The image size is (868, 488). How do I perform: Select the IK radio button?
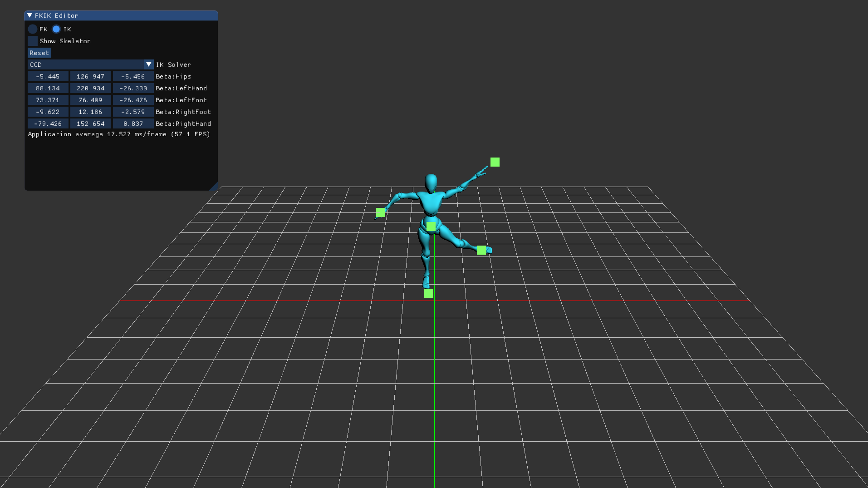pos(56,29)
